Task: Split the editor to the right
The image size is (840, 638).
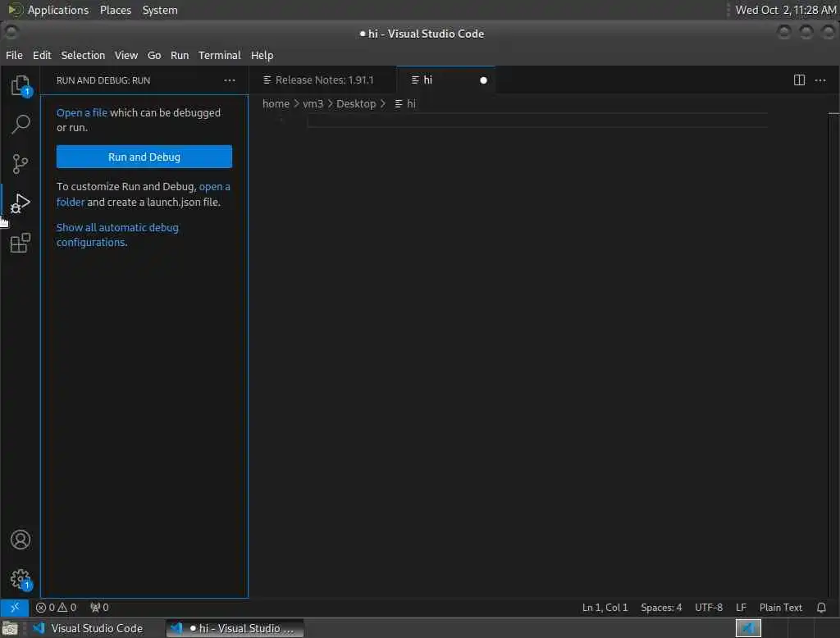Action: point(799,80)
